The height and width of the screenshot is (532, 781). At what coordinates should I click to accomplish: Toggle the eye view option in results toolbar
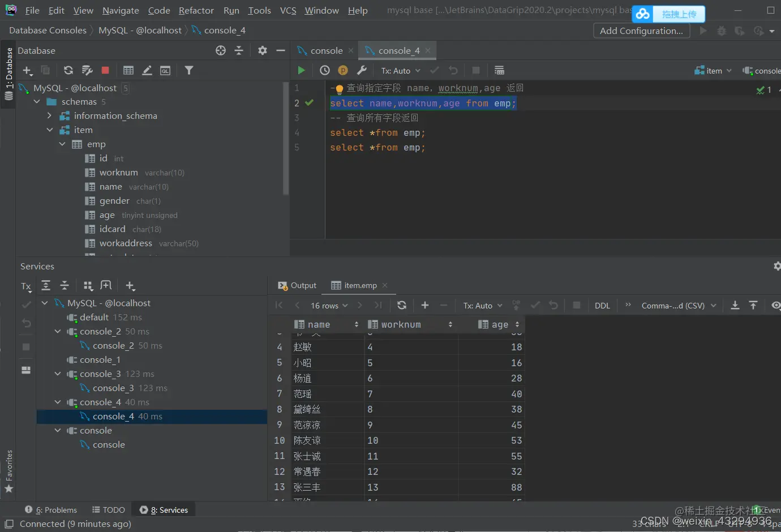click(775, 305)
